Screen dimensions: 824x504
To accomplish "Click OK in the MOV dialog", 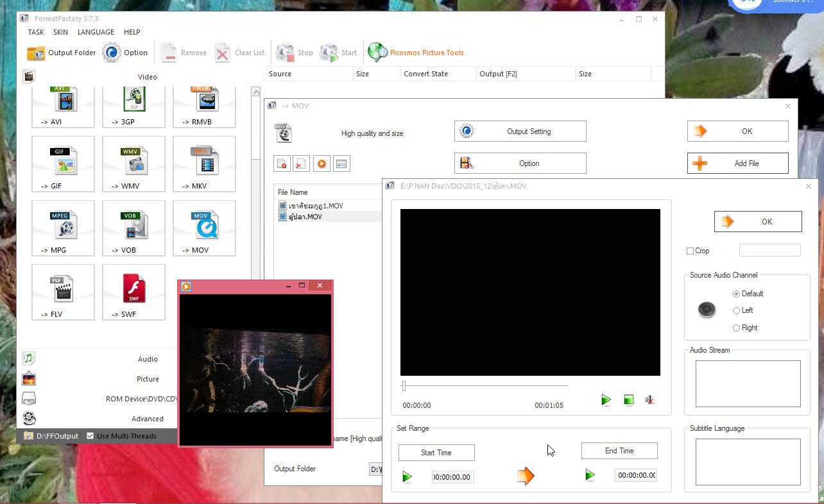I will (738, 131).
